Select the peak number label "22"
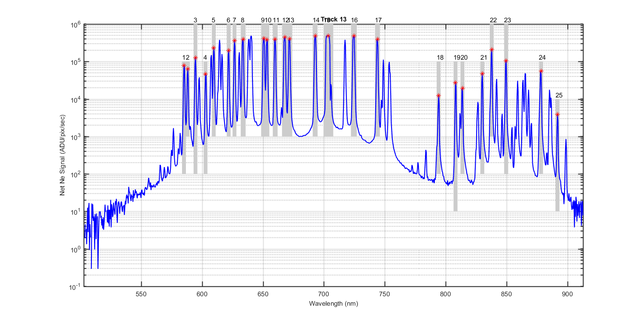 (x=493, y=20)
